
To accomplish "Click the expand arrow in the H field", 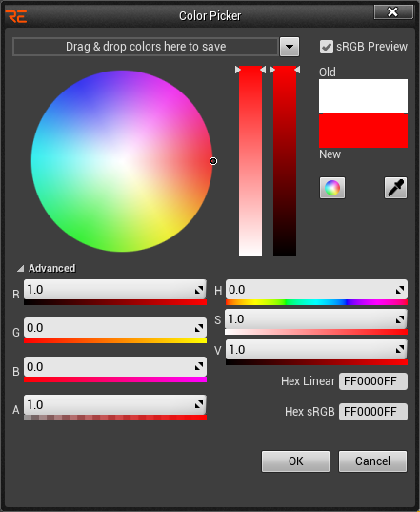I will coord(400,290).
